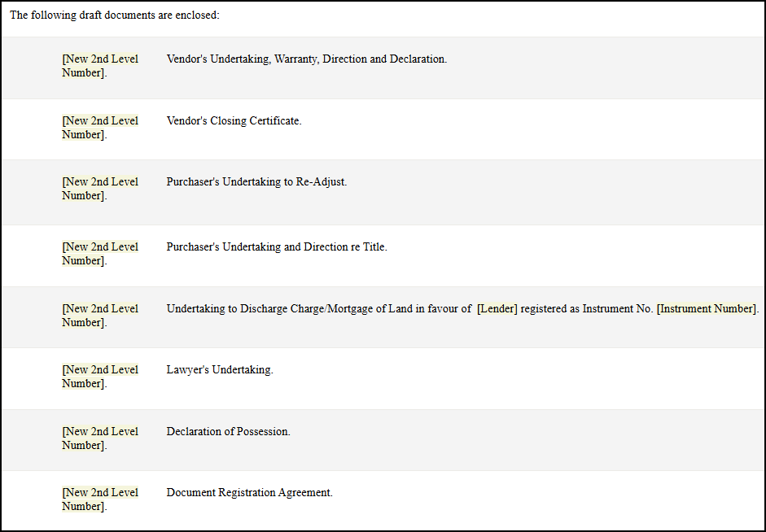Screen dimensions: 766x532
Task: Click the [Lender] placeholder field
Action: pos(497,309)
